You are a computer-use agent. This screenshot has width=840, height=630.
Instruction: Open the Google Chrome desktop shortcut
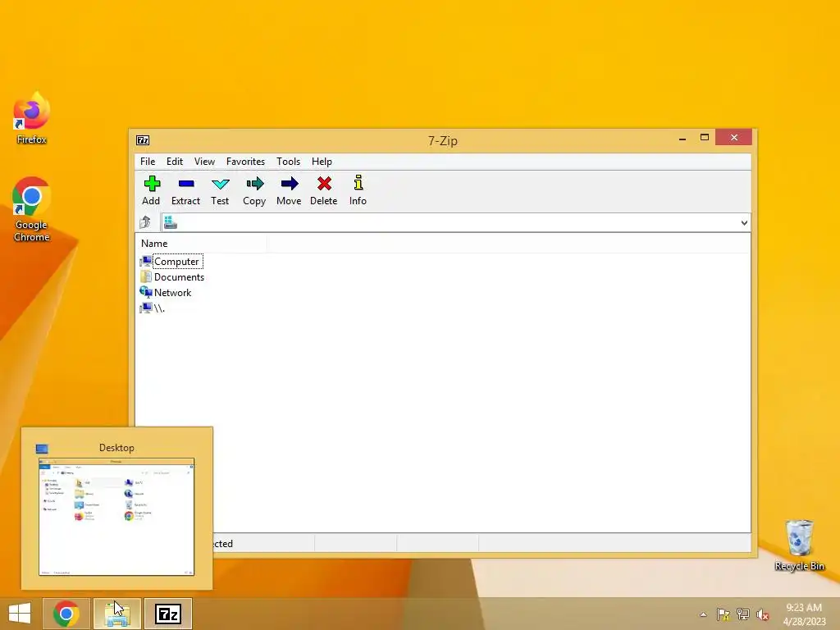32,209
